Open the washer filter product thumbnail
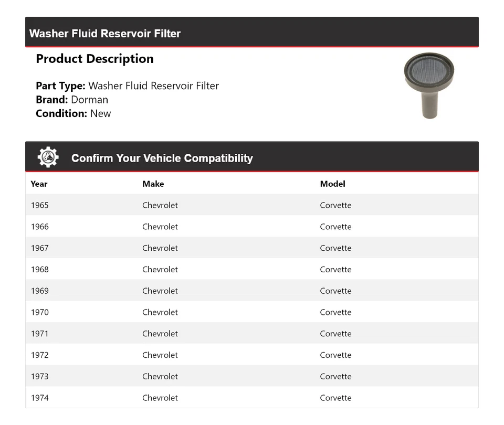504x425 pixels. (429, 86)
